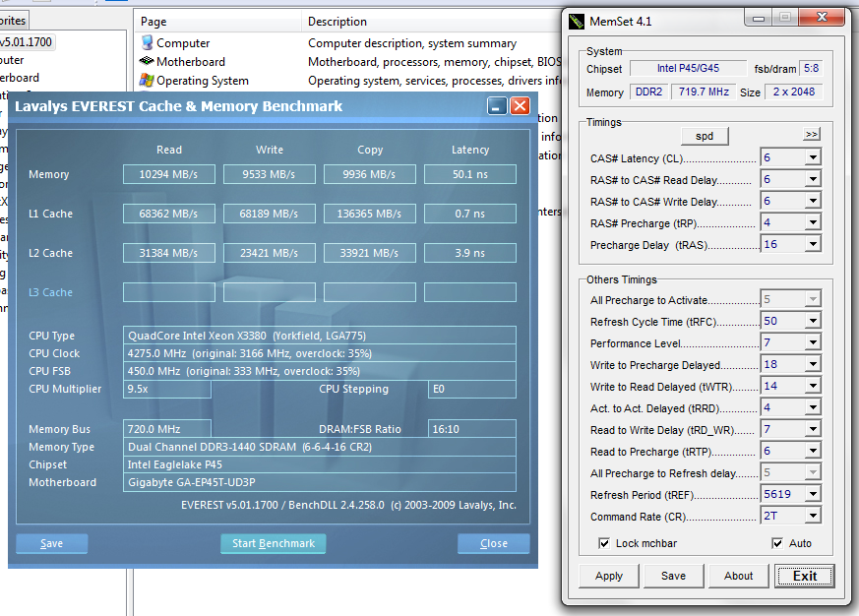The height and width of the screenshot is (616, 859).
Task: Click the Apply button in MemSet
Action: click(x=609, y=576)
